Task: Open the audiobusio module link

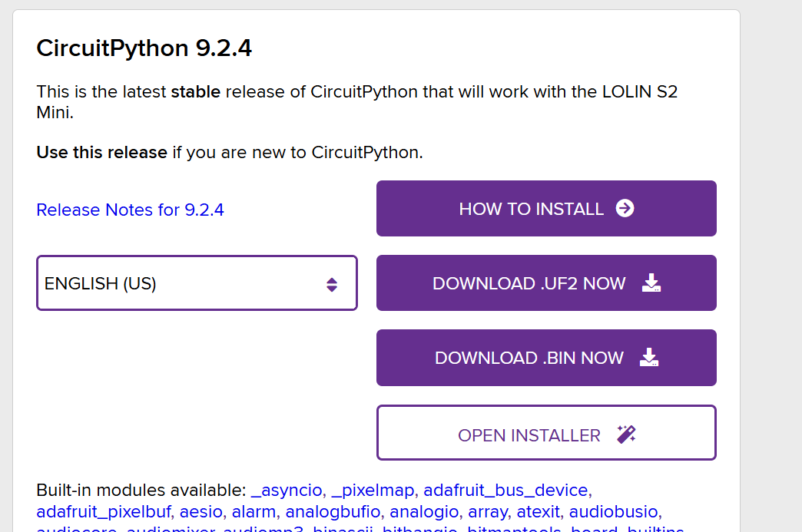Action: 613,511
